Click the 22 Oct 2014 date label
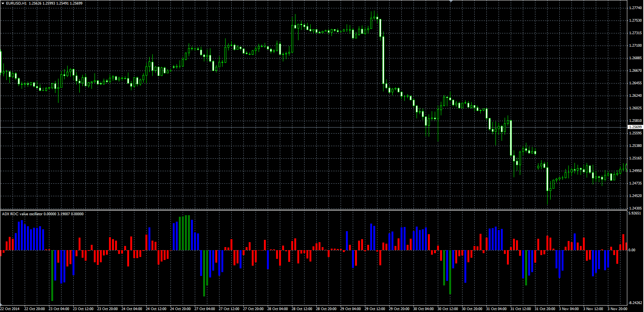Image resolution: width=644 pixels, height=312 pixels. pos(10,309)
